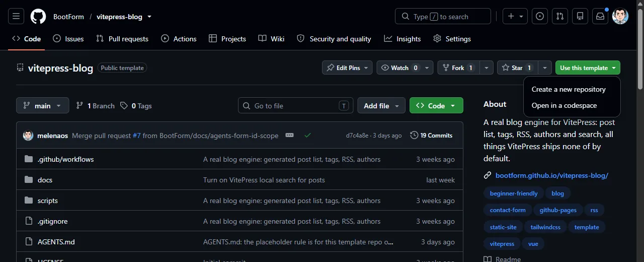The width and height of the screenshot is (644, 262).
Task: Click the contact-form topic tag
Action: [x=508, y=210]
